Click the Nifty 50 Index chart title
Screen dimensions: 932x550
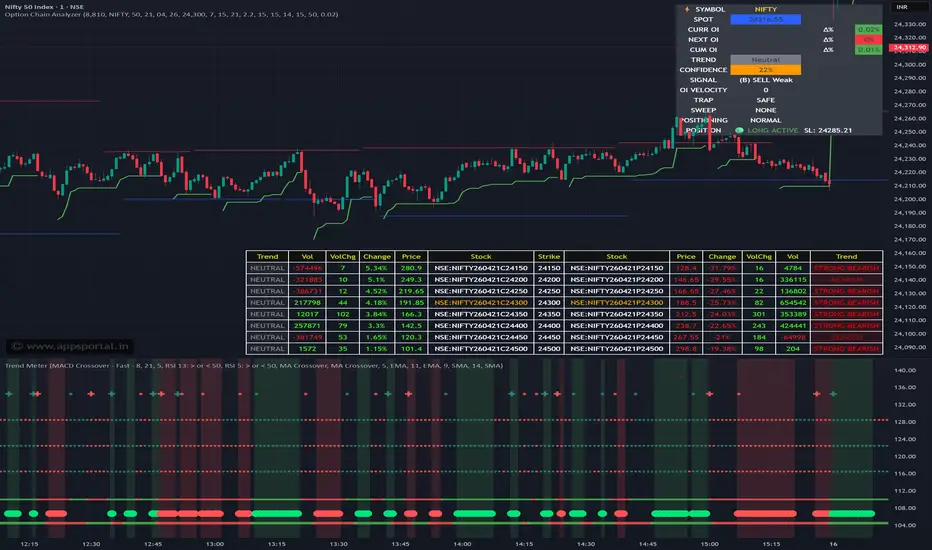[44, 7]
